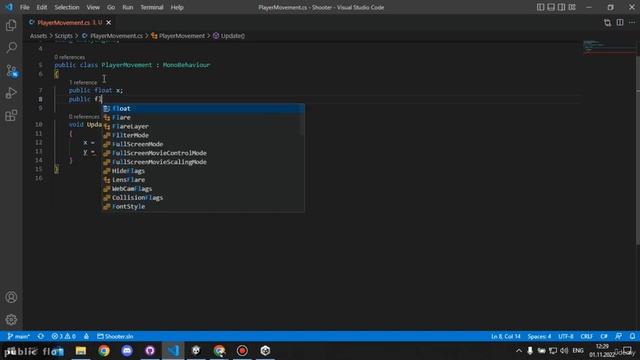Select the CollisionFlags suggestion

(203, 198)
